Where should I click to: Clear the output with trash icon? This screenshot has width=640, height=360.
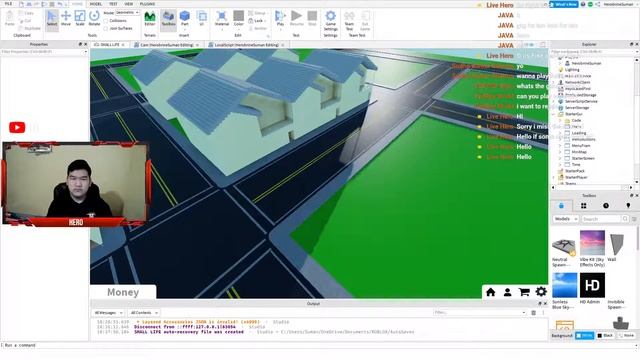(x=533, y=313)
